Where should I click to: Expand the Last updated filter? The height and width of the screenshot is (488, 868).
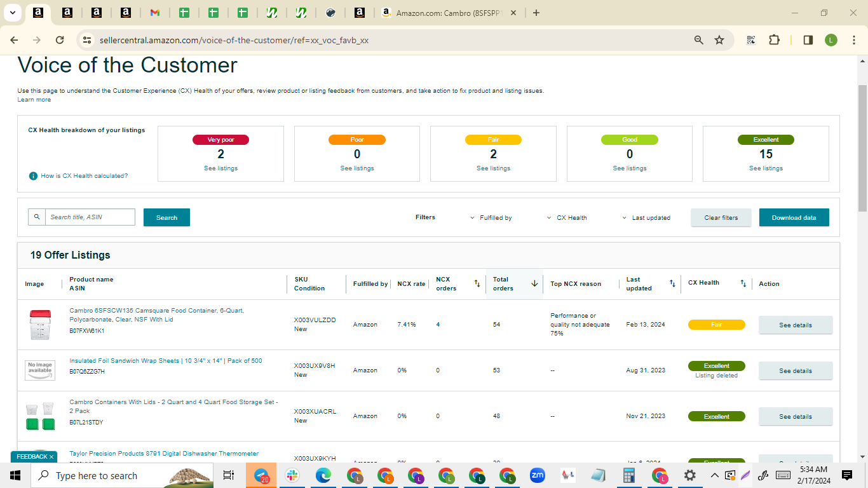[x=646, y=218]
